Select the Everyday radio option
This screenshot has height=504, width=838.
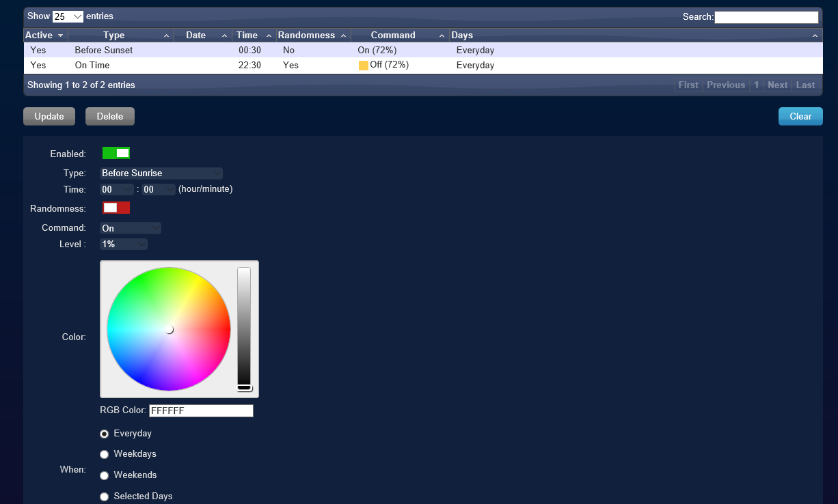point(105,434)
